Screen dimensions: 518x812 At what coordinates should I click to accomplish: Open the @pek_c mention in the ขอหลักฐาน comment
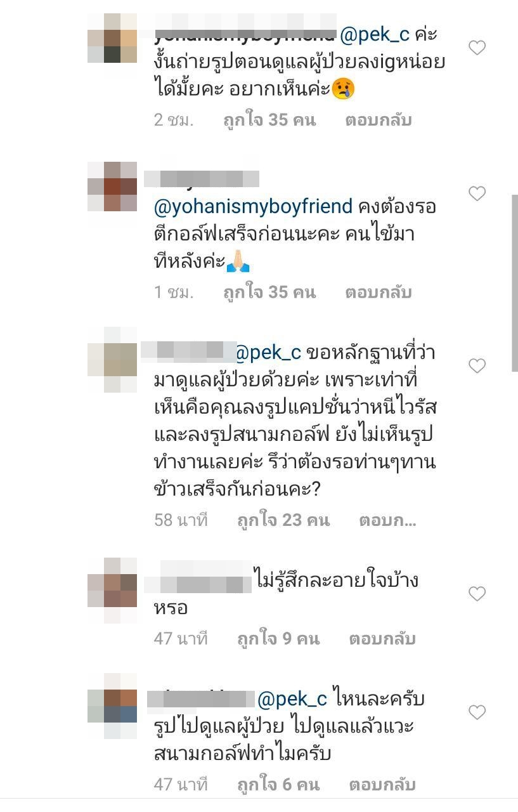tap(268, 353)
